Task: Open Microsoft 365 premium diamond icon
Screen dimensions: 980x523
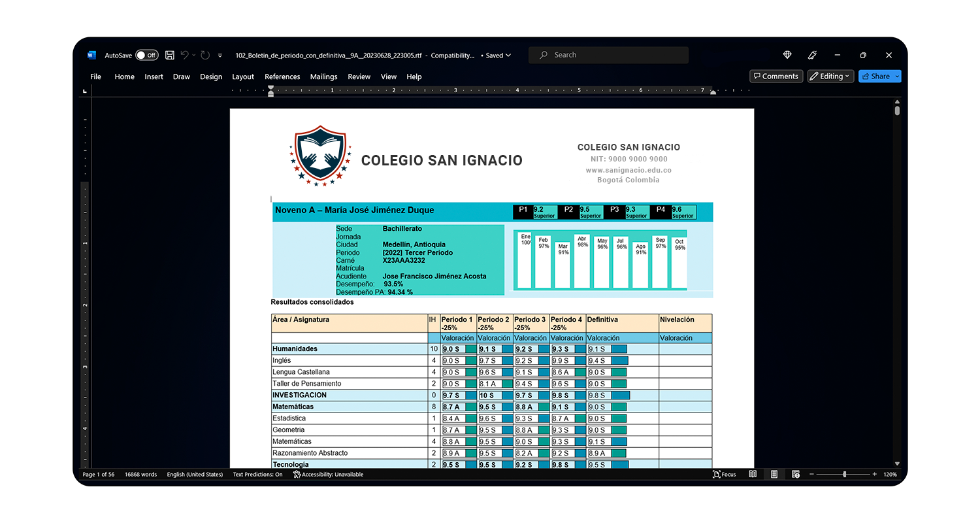Action: (x=787, y=56)
